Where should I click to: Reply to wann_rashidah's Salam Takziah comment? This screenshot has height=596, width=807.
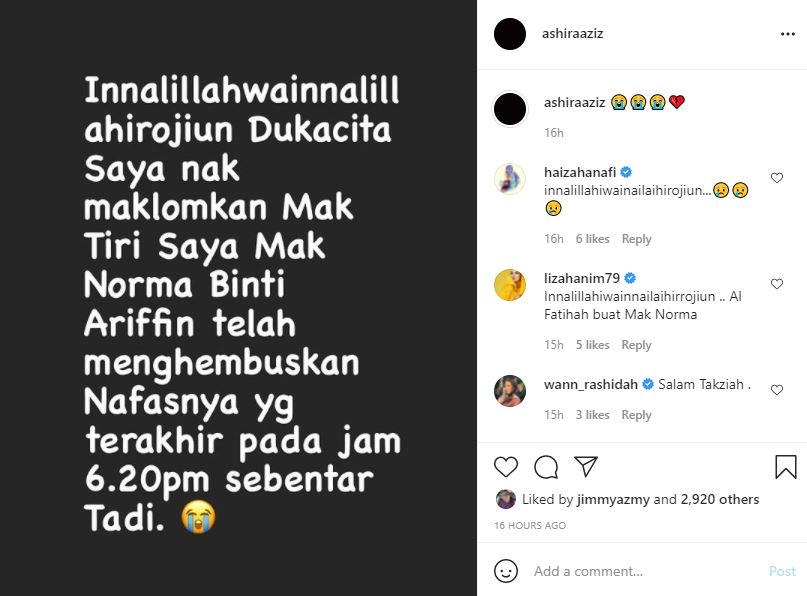coord(636,415)
